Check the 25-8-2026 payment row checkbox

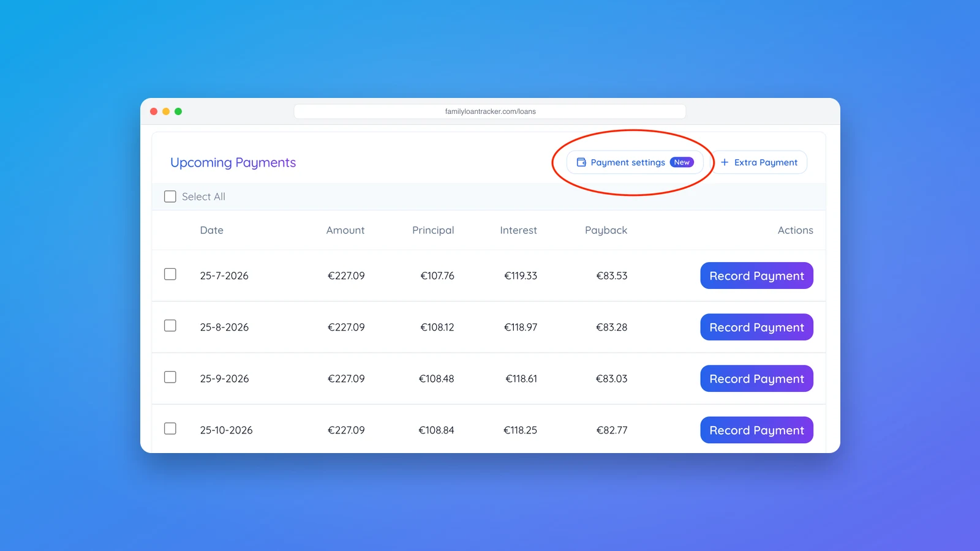170,326
